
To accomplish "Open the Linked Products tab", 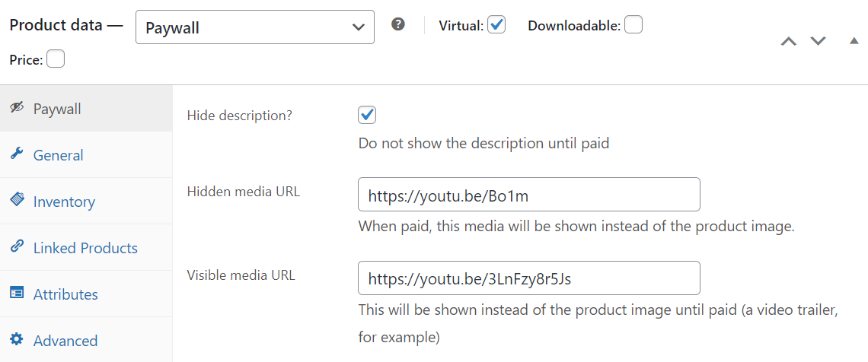I will point(86,248).
